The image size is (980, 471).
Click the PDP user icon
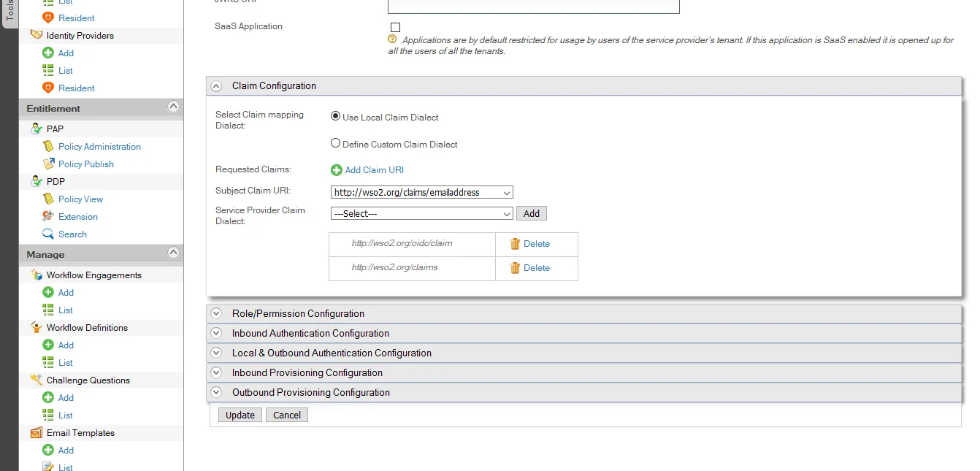(x=37, y=181)
